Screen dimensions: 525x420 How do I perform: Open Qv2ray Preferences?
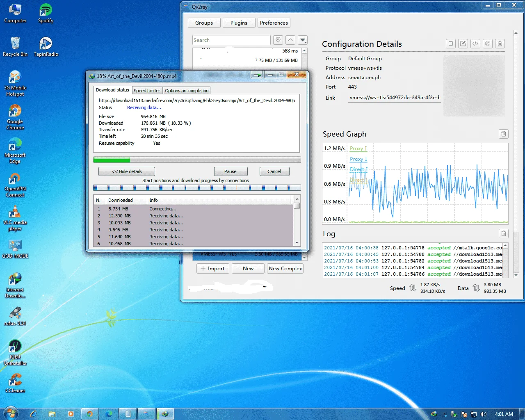pos(274,23)
